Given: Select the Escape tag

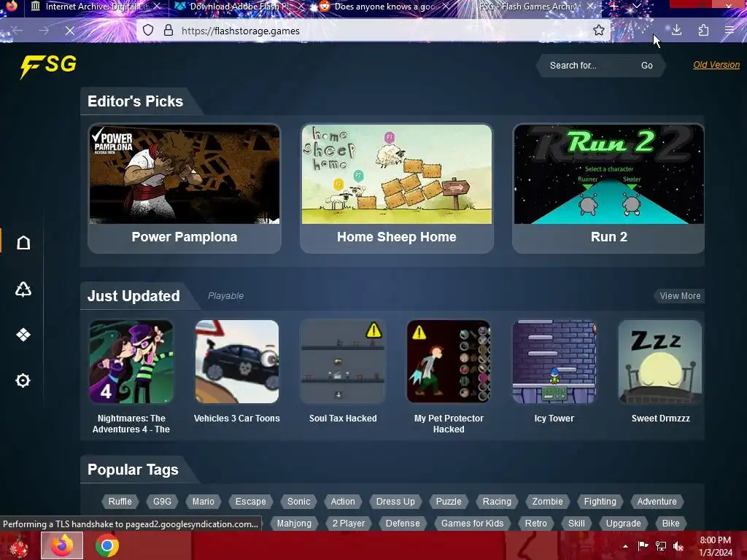Looking at the screenshot, I should coord(251,501).
